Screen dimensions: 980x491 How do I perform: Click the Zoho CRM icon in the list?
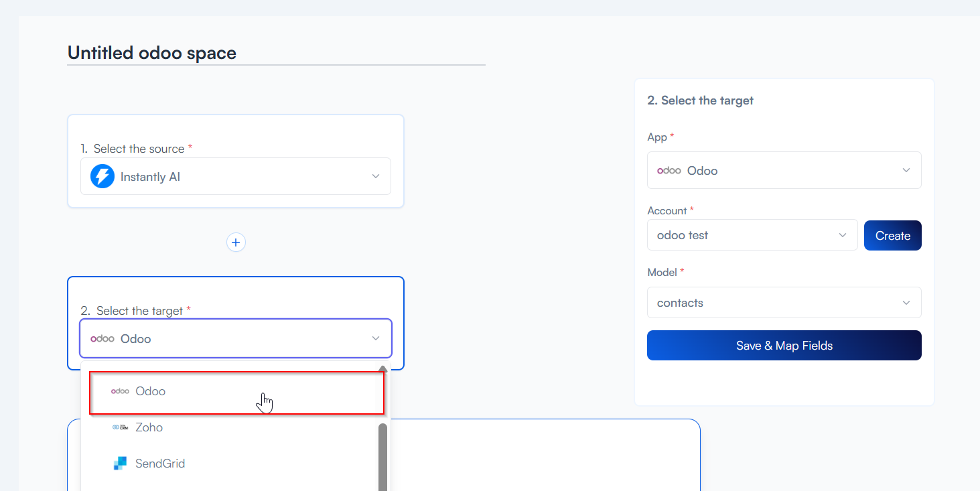[120, 427]
